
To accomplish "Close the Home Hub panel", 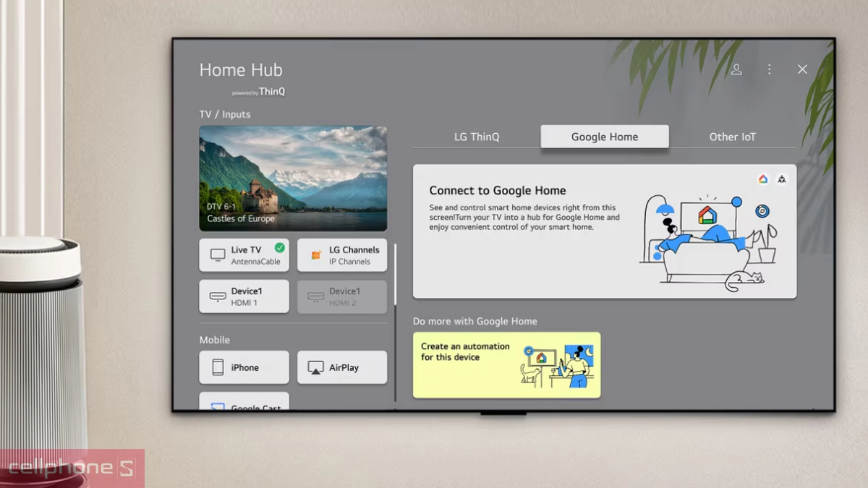I will (x=802, y=69).
